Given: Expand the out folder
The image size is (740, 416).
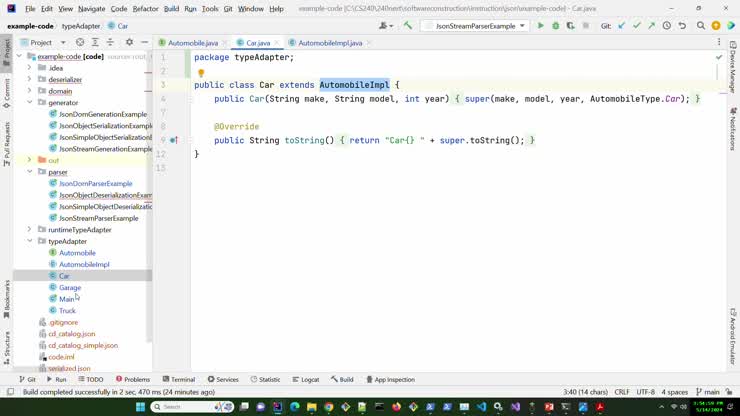Looking at the screenshot, I should [29, 160].
